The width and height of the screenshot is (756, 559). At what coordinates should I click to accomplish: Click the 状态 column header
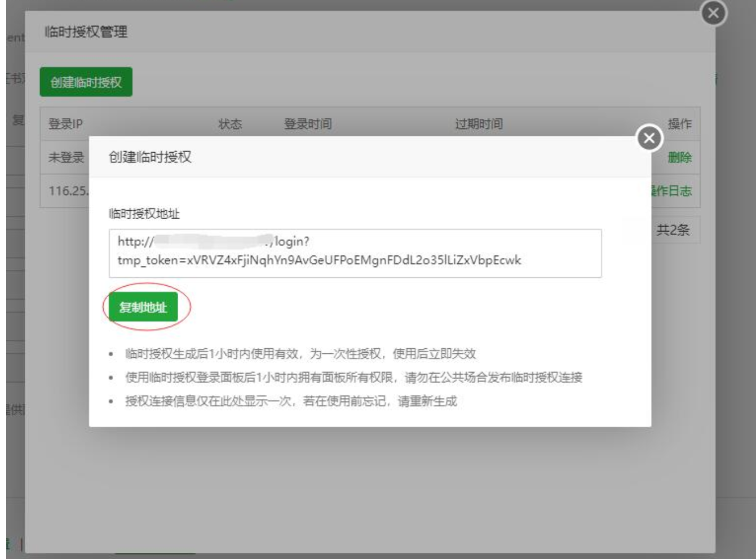click(x=230, y=124)
